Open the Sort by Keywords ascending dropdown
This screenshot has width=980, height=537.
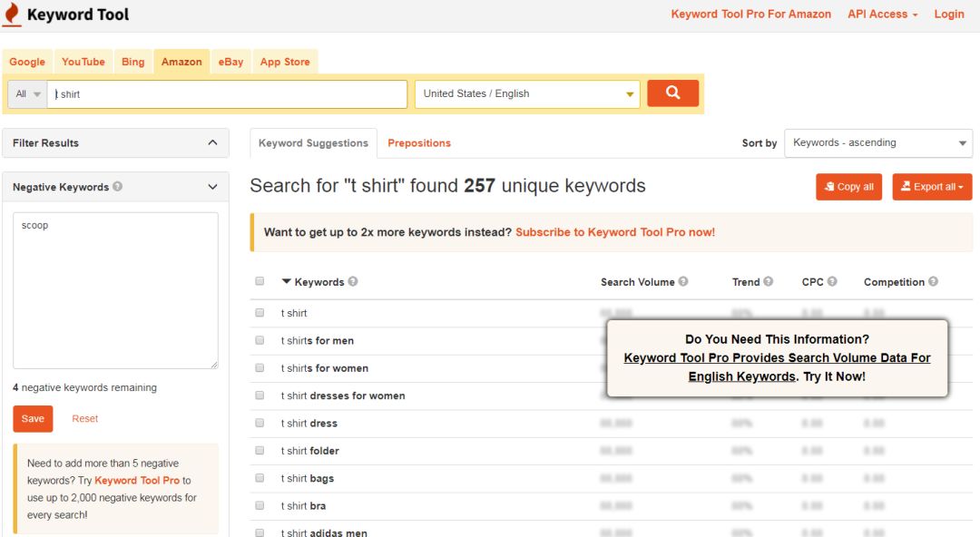click(877, 143)
